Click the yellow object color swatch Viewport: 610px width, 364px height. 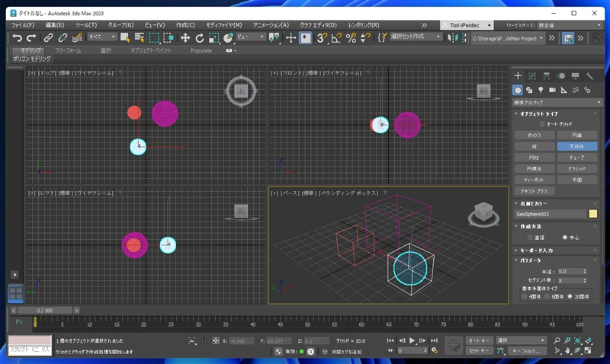tap(593, 214)
